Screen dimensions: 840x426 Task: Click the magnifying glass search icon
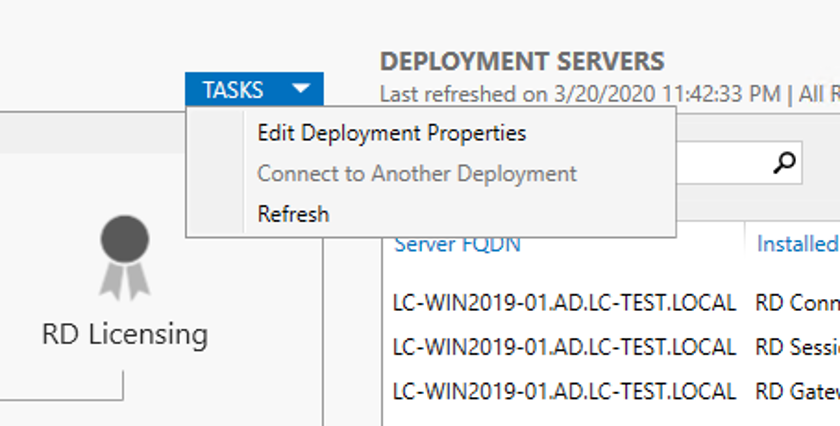786,161
